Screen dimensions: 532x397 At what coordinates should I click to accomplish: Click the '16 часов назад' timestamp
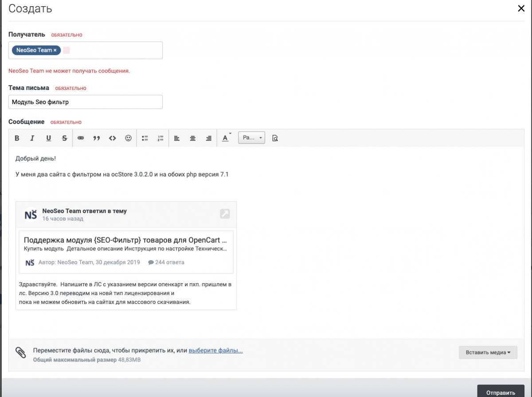pos(63,219)
